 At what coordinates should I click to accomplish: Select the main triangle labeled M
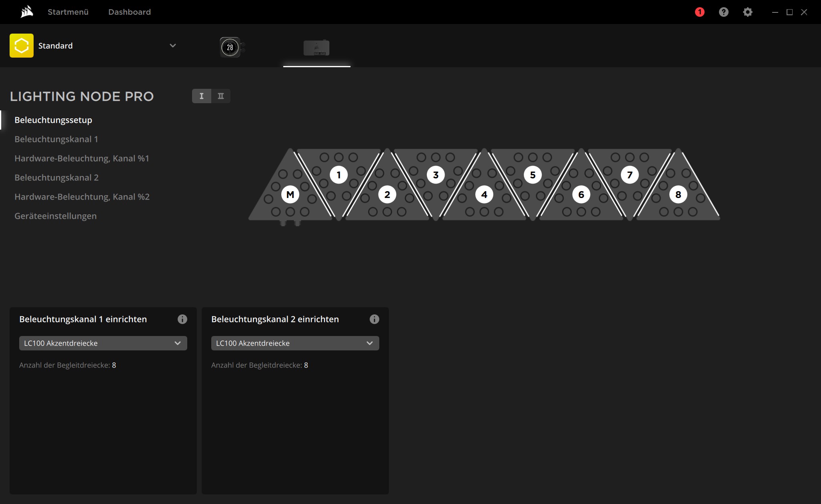(290, 194)
